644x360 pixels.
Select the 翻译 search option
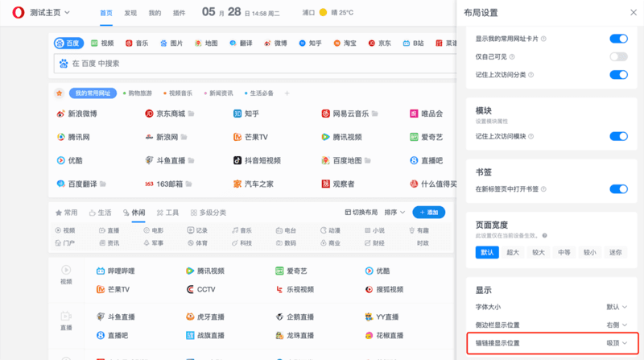coord(241,43)
